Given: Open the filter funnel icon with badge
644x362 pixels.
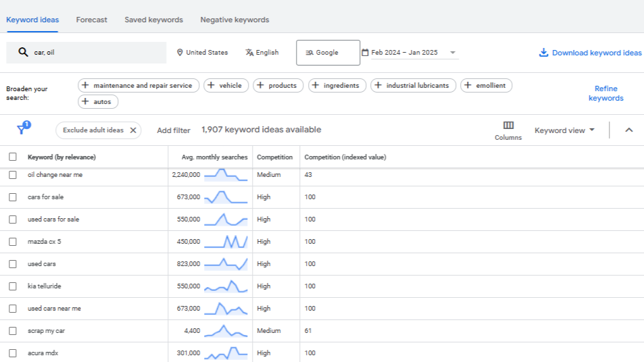Looking at the screenshot, I should pyautogui.click(x=22, y=128).
